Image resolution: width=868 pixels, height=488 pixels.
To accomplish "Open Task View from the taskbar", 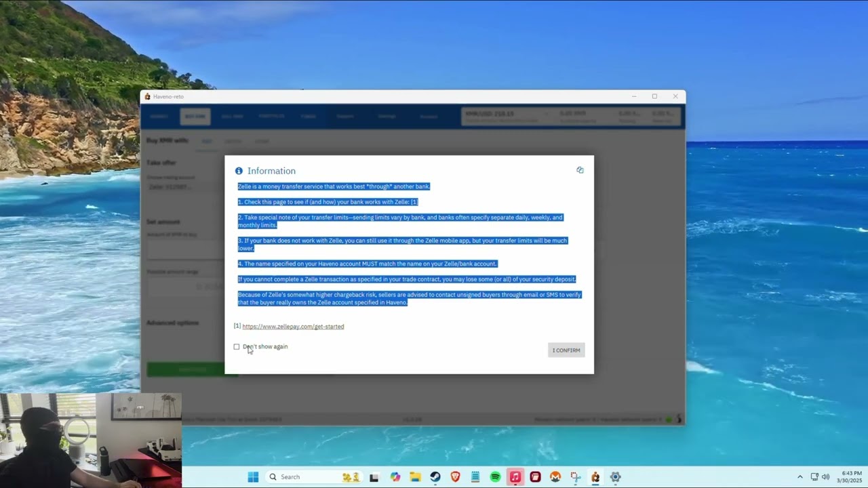I will pyautogui.click(x=374, y=477).
